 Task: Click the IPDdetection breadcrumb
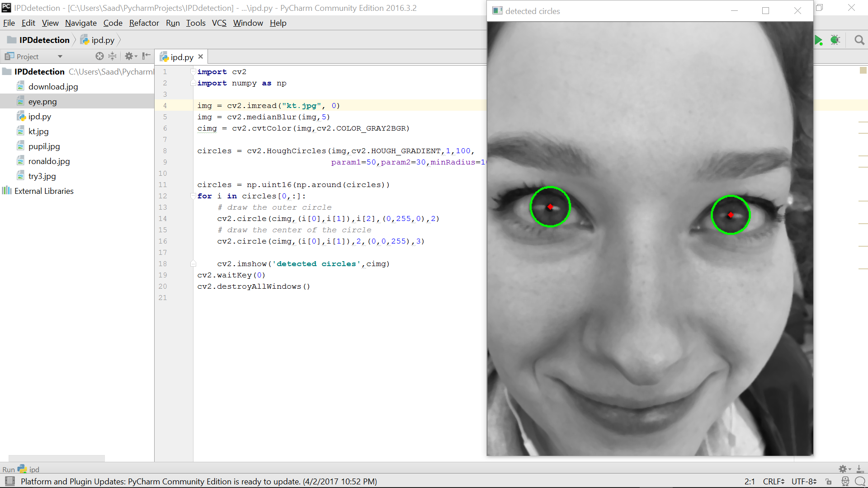coord(44,40)
